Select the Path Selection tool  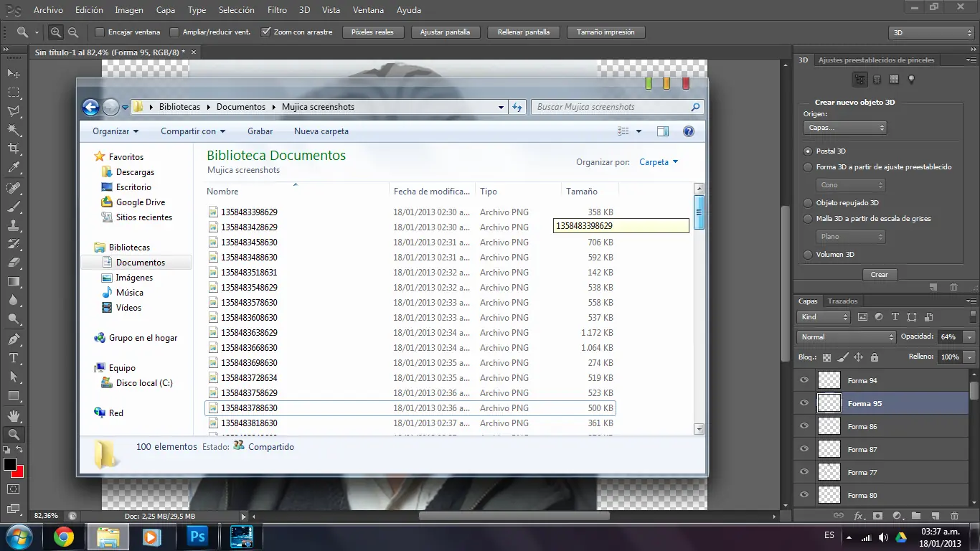click(14, 376)
